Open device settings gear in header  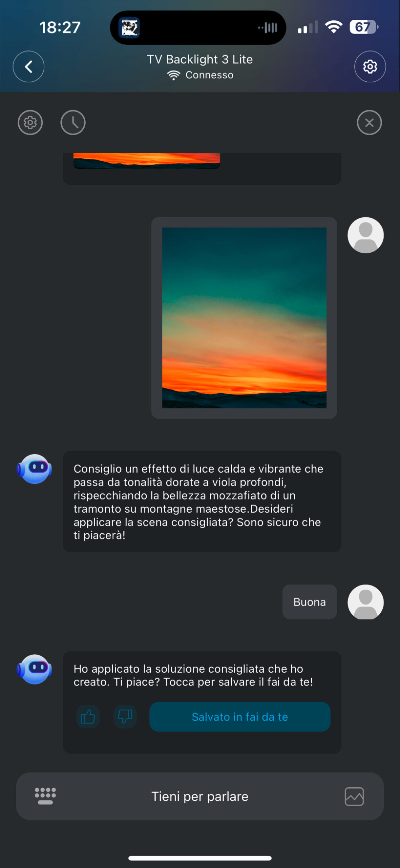[370, 66]
